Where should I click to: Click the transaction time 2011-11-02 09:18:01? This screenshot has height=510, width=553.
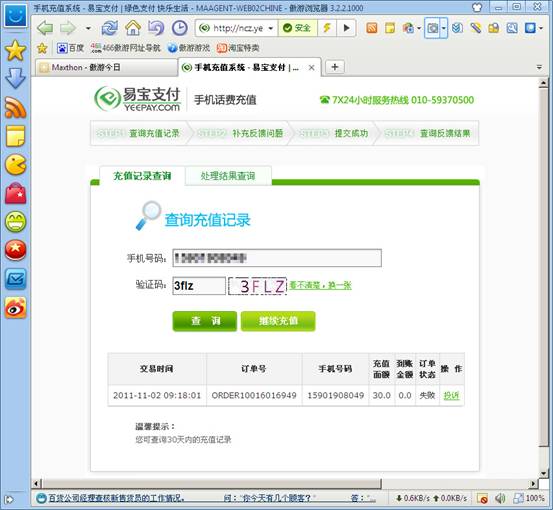coord(157,395)
